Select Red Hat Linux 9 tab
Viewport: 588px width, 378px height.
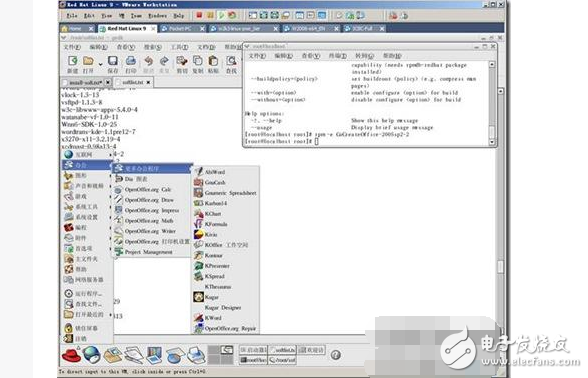pyautogui.click(x=127, y=28)
